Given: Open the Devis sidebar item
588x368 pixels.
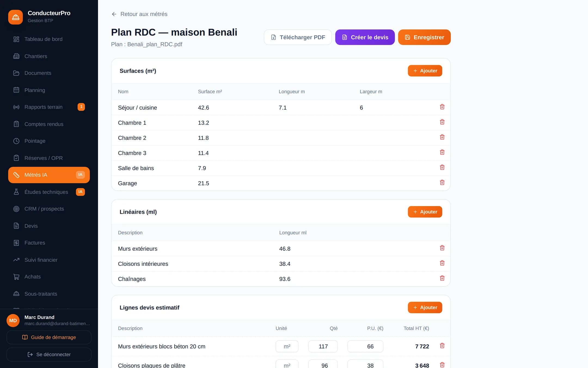Looking at the screenshot, I should pyautogui.click(x=49, y=226).
